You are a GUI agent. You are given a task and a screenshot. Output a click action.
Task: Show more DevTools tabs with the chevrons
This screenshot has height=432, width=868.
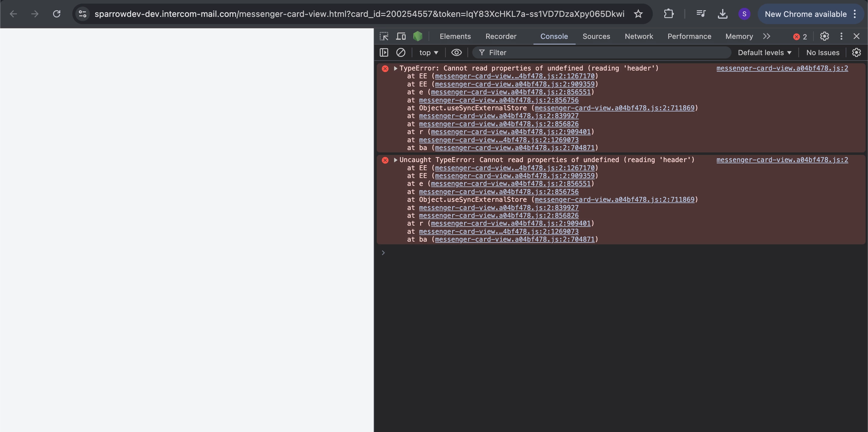click(766, 36)
